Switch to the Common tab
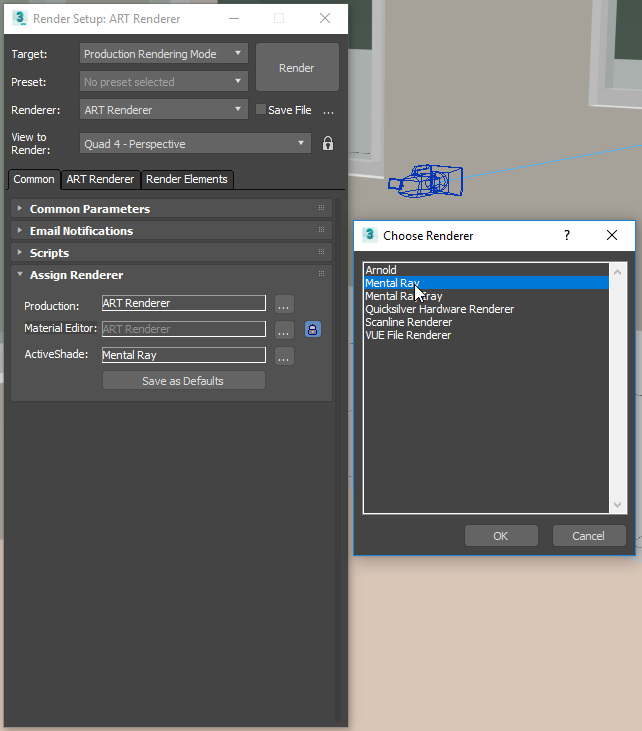The image size is (642, 731). [34, 179]
